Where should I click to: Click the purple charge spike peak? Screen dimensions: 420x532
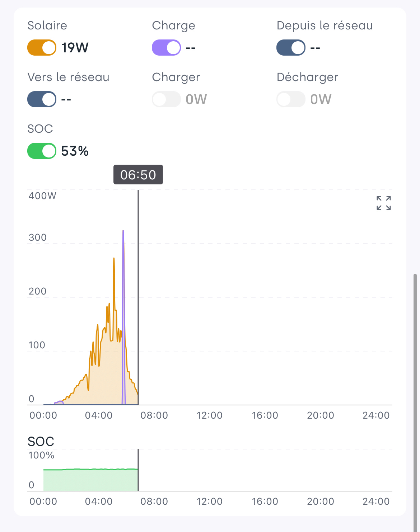pos(123,232)
